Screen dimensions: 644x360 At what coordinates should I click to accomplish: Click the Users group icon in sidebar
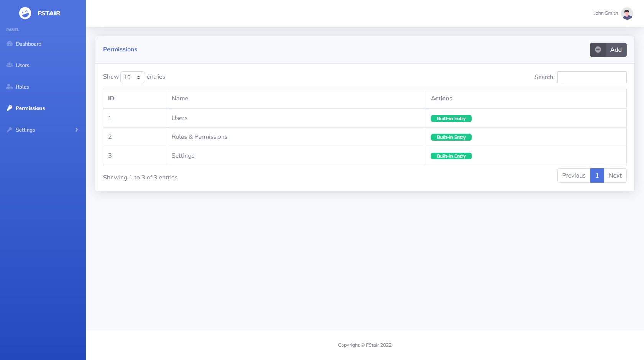(x=10, y=66)
